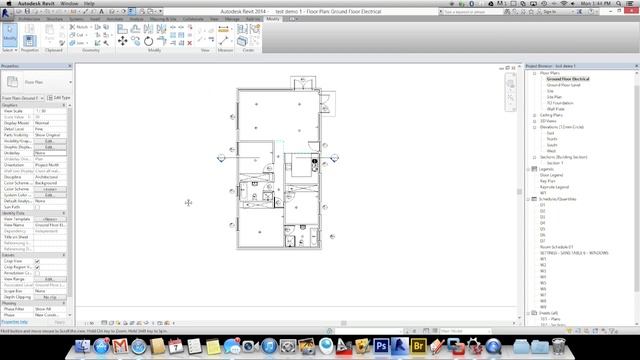The image size is (640, 360).
Task: Select the East elevation in Project Browser
Action: click(550, 133)
